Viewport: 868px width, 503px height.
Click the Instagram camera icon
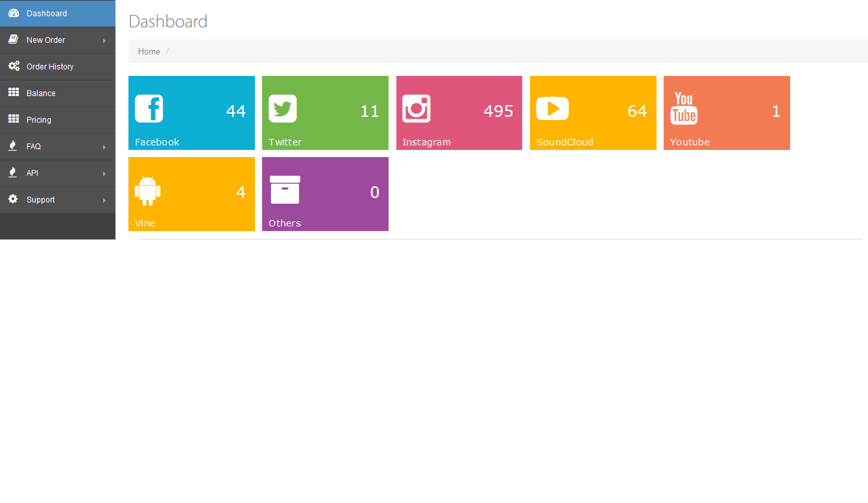416,108
